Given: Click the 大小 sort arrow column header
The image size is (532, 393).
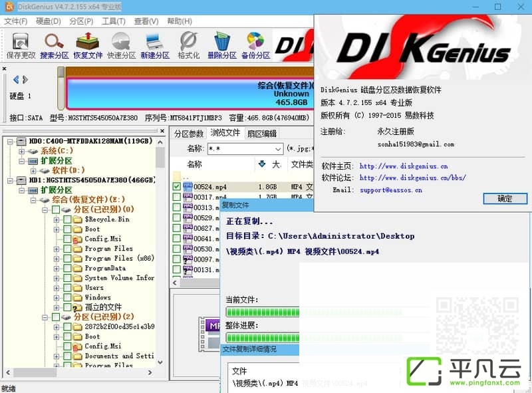Looking at the screenshot, I should point(262,164).
